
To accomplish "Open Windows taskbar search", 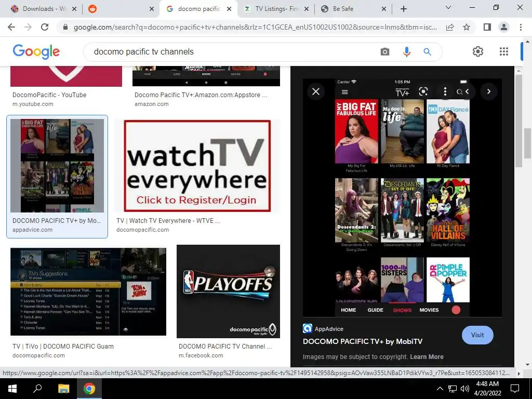I will pyautogui.click(x=37, y=389).
